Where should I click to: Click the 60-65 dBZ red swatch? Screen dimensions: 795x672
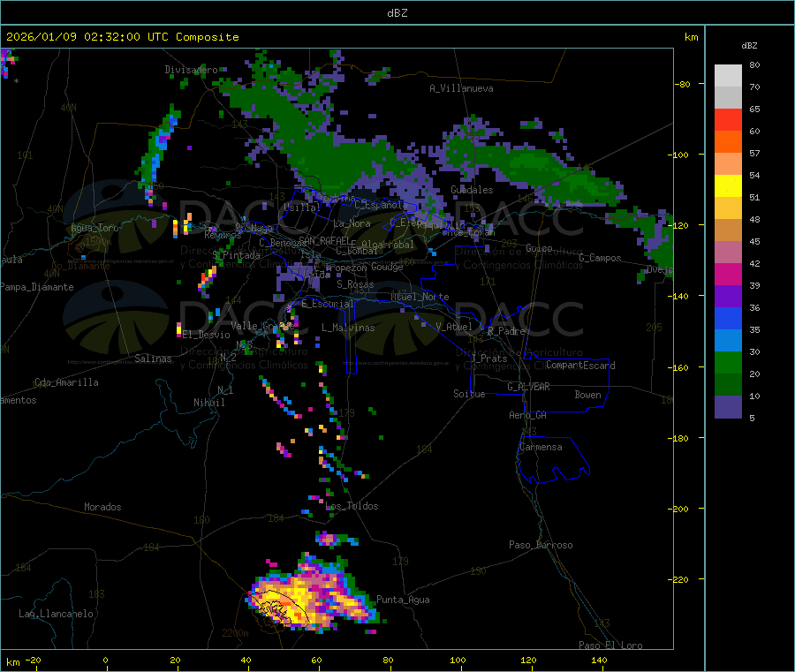click(728, 119)
